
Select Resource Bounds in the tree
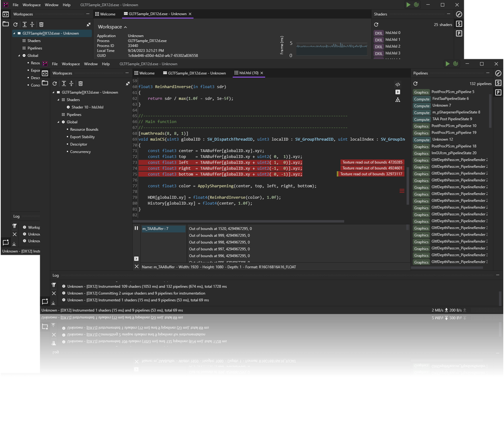84,130
